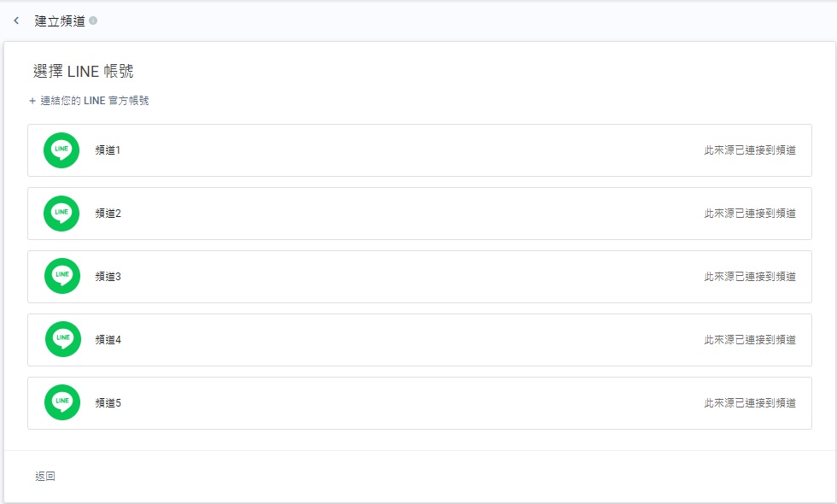Viewport: 837px width, 504px height.
Task: Select the 頻道5 account name
Action: (108, 403)
